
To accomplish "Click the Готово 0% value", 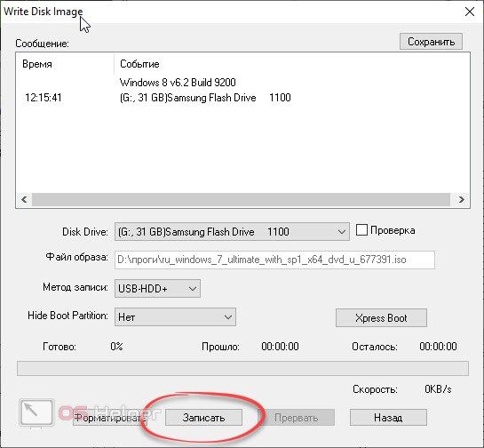I will tap(116, 347).
